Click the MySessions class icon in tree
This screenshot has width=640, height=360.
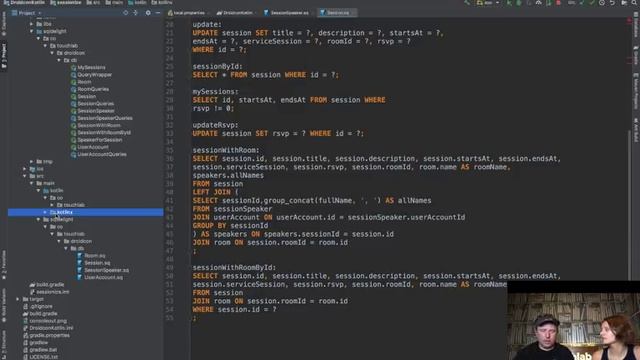[73, 68]
